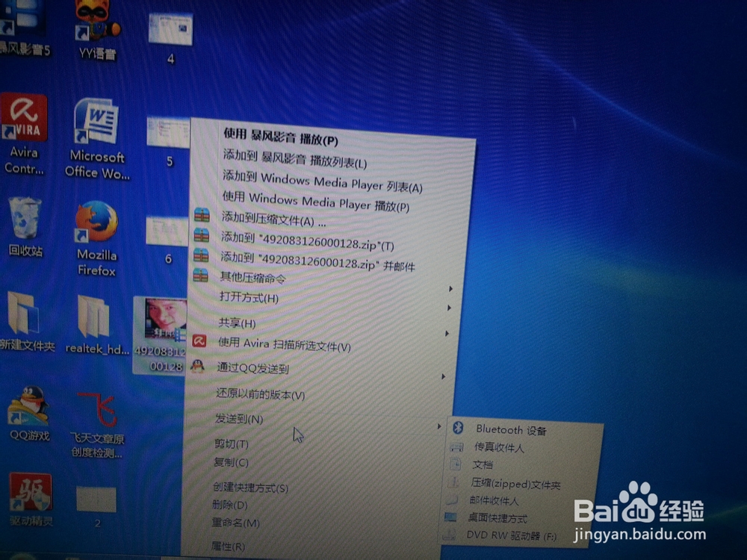Open the 新建文件夹 folder

(x=26, y=322)
